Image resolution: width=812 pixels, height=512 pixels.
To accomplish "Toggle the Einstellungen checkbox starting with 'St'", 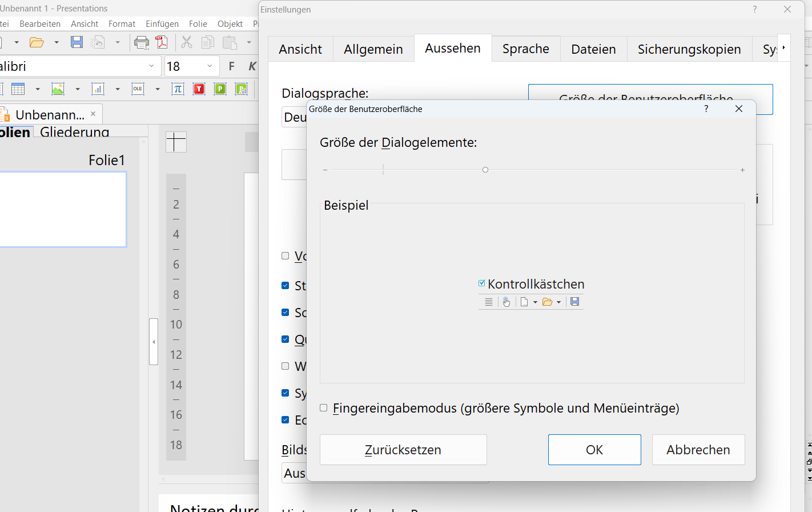I will pos(286,286).
